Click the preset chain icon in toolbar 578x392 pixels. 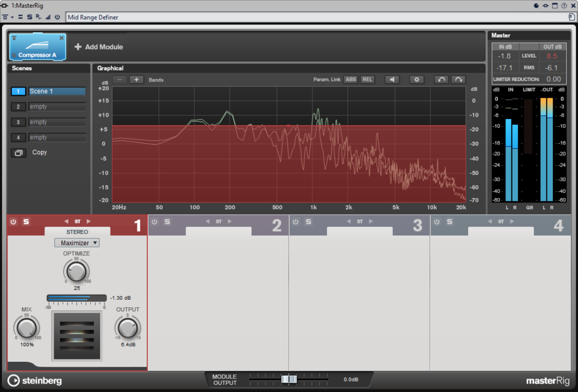5,17
